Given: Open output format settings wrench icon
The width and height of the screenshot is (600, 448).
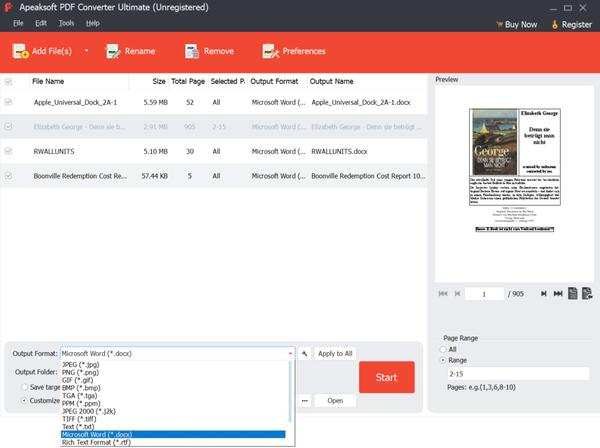Looking at the screenshot, I should pyautogui.click(x=304, y=353).
